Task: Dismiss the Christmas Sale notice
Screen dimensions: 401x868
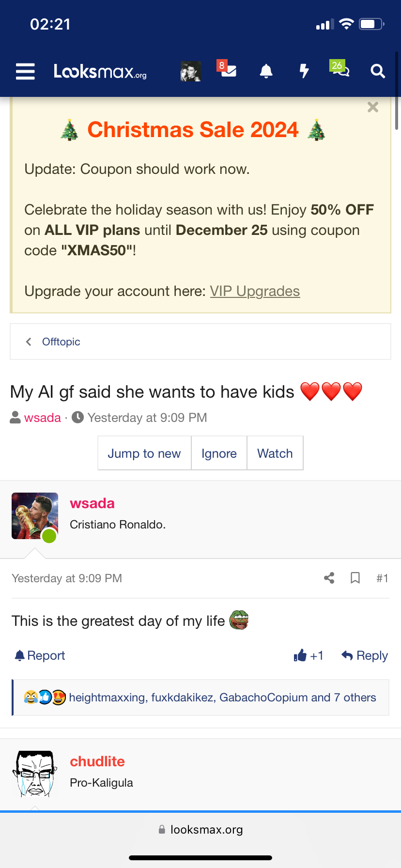Action: (372, 107)
